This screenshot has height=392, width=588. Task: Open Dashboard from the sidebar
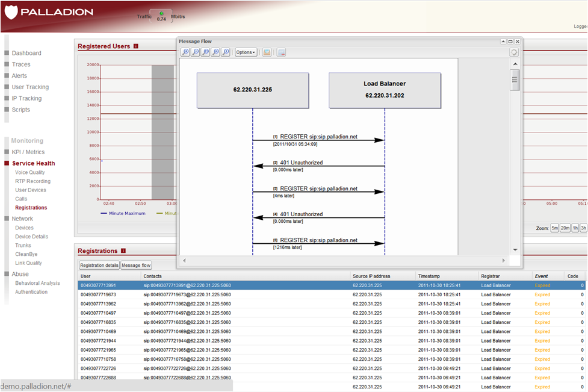[x=26, y=53]
